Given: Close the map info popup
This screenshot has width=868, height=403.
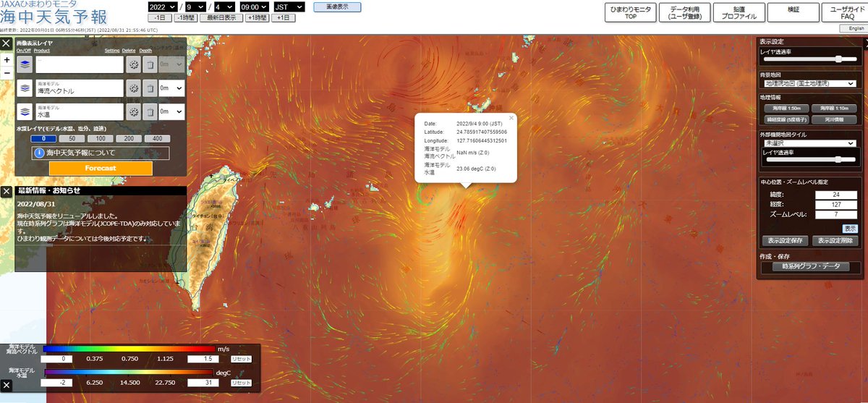Looking at the screenshot, I should pos(511,117).
